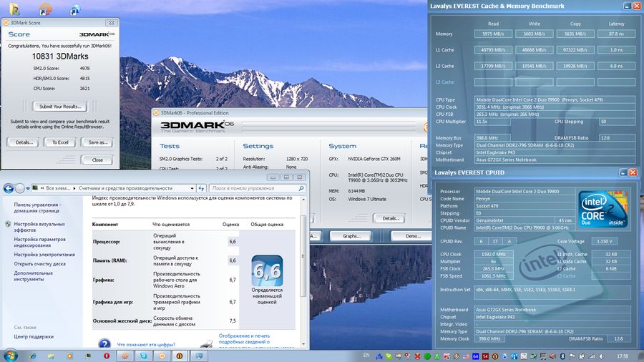Screen dimensions: 644x362
Task: Click the Internet Explorer taskbar icon
Action: (x=32, y=355)
